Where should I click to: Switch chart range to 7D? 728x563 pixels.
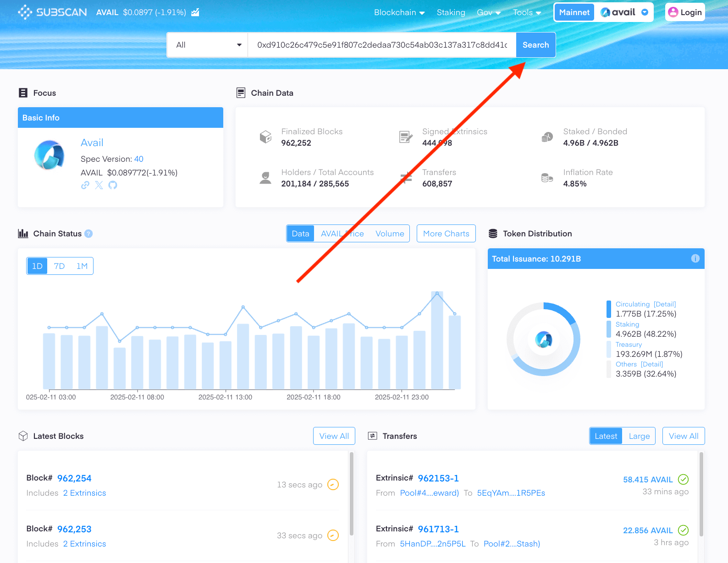[59, 266]
